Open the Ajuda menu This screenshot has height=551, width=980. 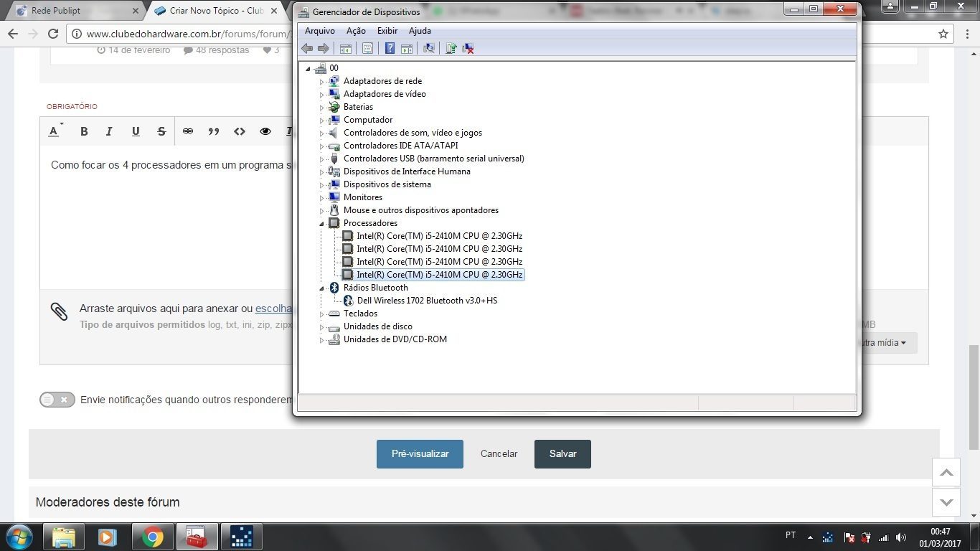coord(420,31)
